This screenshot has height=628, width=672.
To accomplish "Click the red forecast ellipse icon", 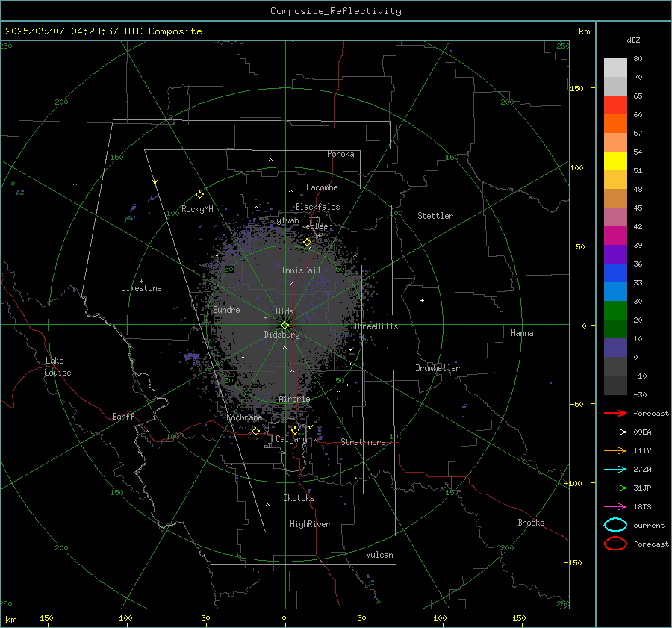I will [x=615, y=544].
